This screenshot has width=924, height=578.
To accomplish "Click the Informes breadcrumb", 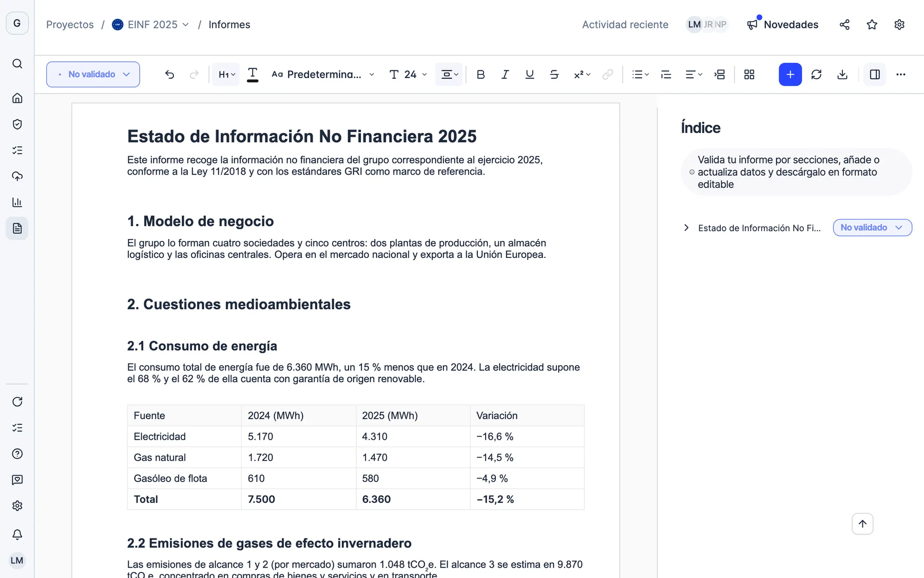I will point(229,25).
